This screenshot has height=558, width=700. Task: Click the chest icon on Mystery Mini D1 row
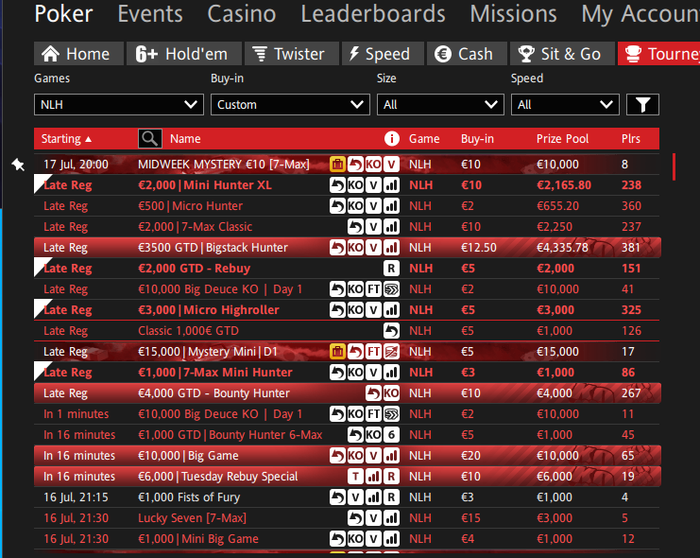click(x=338, y=352)
